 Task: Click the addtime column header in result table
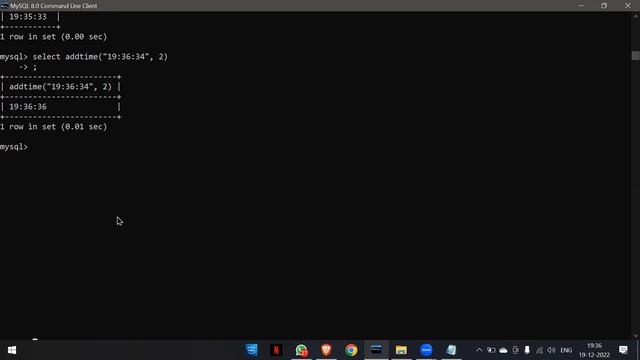tap(60, 87)
